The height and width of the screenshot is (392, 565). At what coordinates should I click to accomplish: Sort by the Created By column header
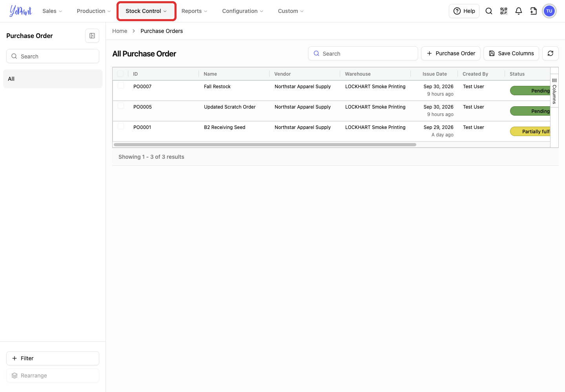475,74
